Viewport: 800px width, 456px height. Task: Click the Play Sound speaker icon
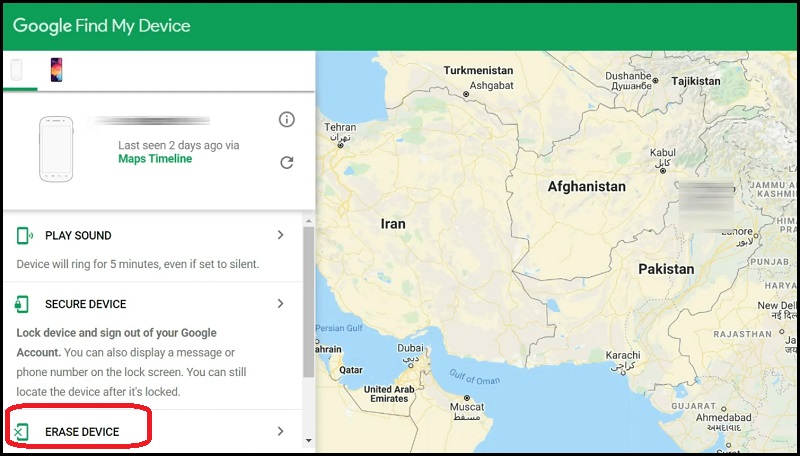(25, 236)
